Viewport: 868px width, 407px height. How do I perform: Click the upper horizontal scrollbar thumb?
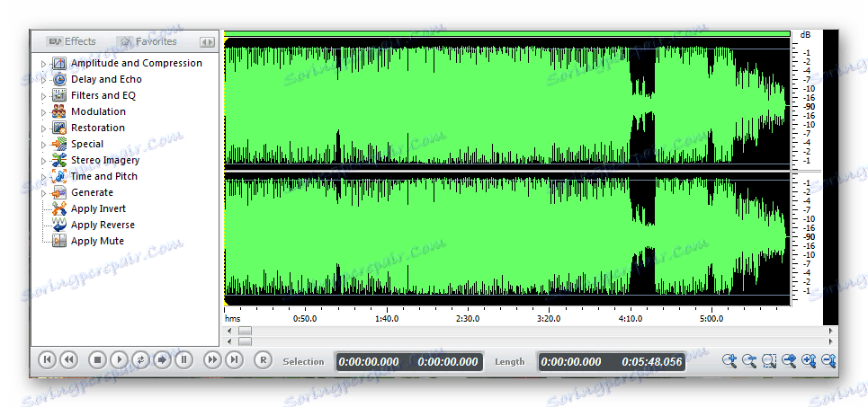(x=245, y=331)
